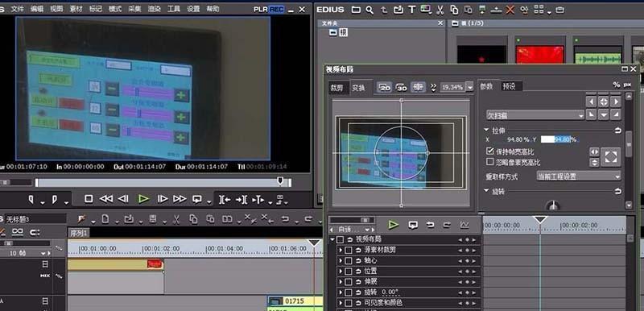Click the scissors cut icon in EDIUS bin toolbar
The image size is (644, 311).
pos(440,10)
